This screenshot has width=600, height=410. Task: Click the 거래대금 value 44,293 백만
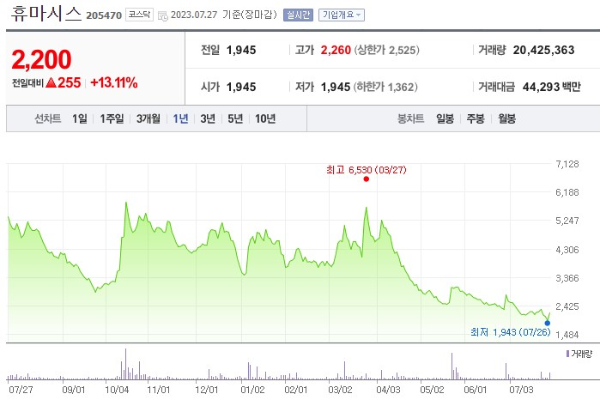[551, 87]
